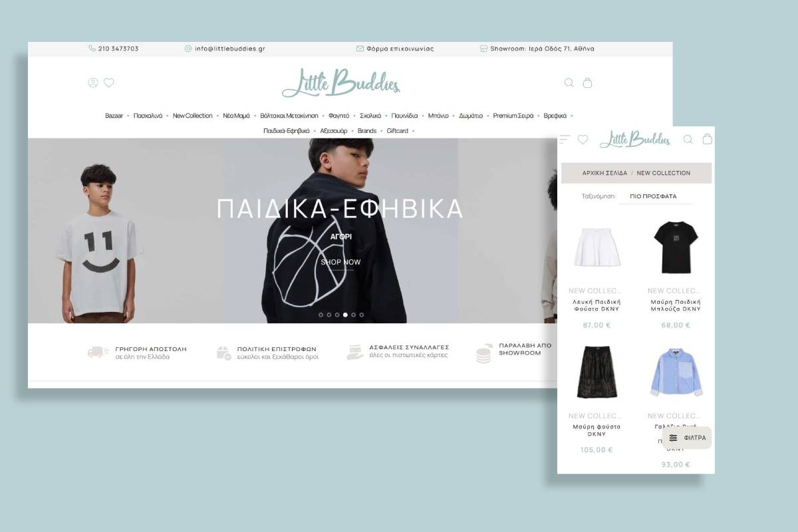Open the mobile hamburger menu icon
This screenshot has width=798, height=532.
pyautogui.click(x=565, y=140)
